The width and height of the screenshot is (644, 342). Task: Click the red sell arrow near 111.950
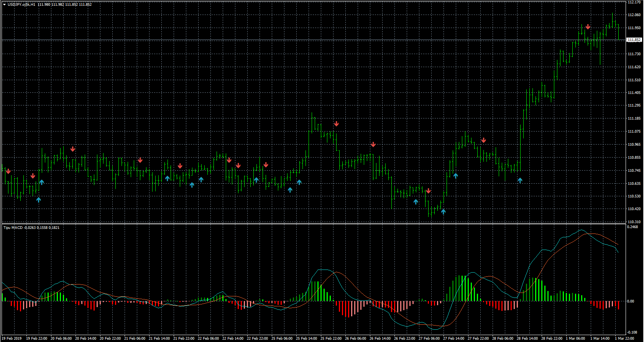588,27
